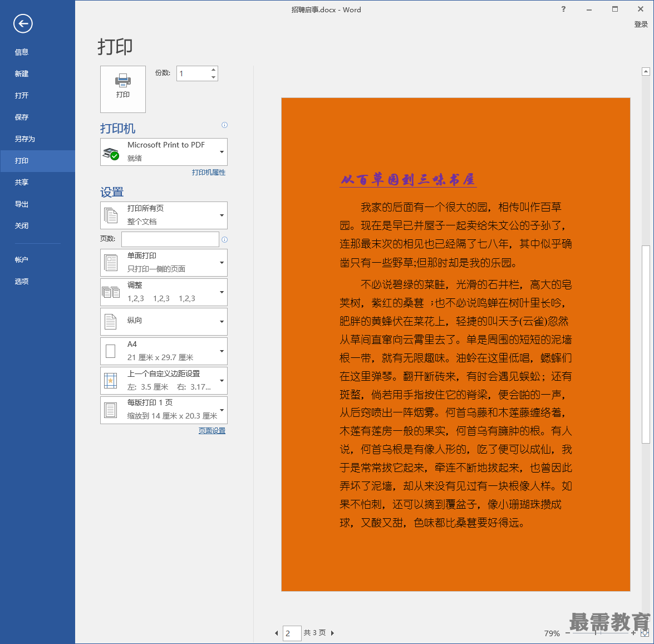Expand the 单面打印 one-sided printing dropdown

pyautogui.click(x=164, y=262)
